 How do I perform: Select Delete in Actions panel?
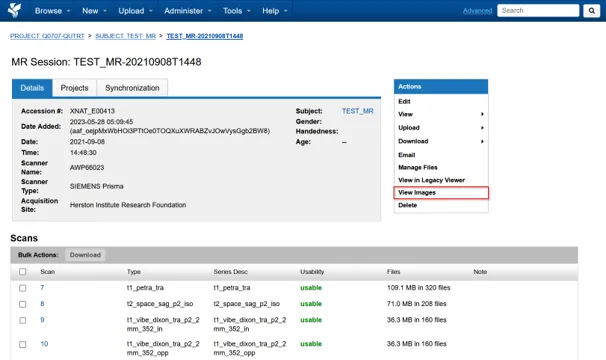click(x=407, y=205)
